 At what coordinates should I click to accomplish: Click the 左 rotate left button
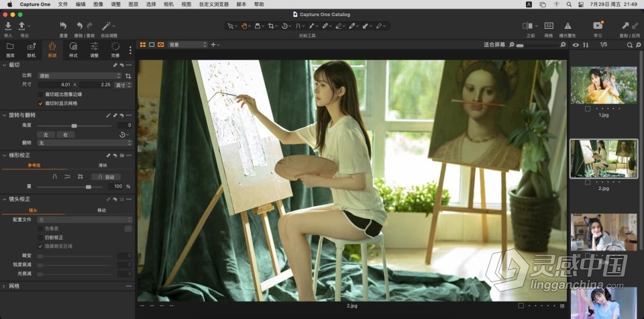46,134
